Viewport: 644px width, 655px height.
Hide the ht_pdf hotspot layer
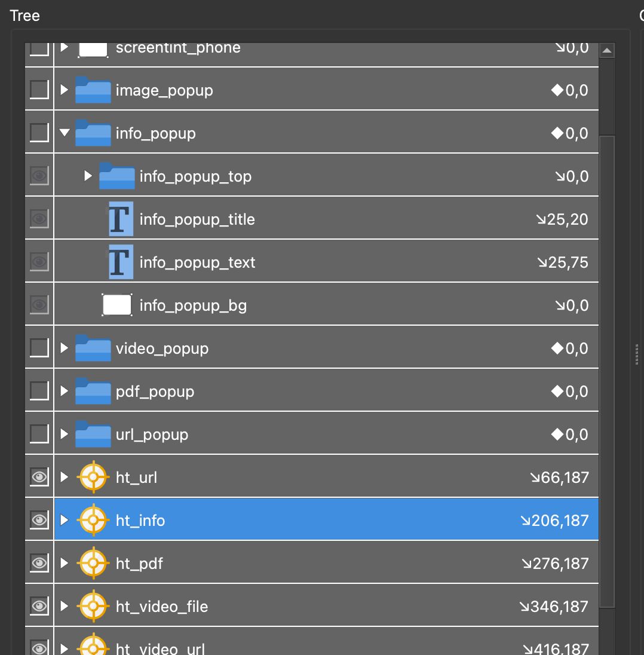[x=39, y=562]
